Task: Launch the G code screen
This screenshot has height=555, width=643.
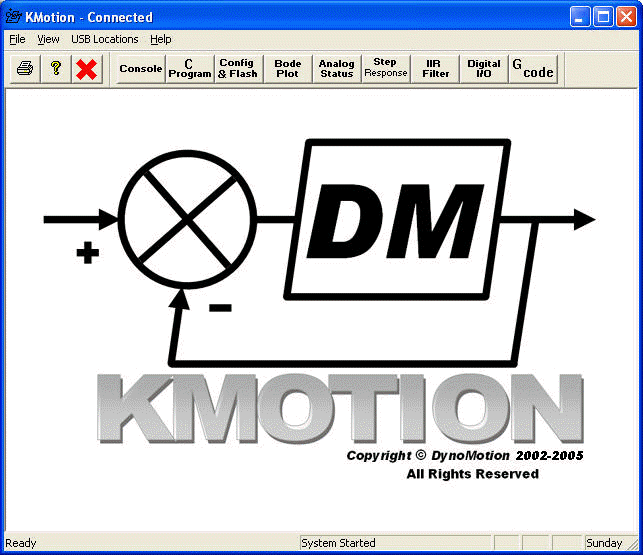Action: pos(533,69)
